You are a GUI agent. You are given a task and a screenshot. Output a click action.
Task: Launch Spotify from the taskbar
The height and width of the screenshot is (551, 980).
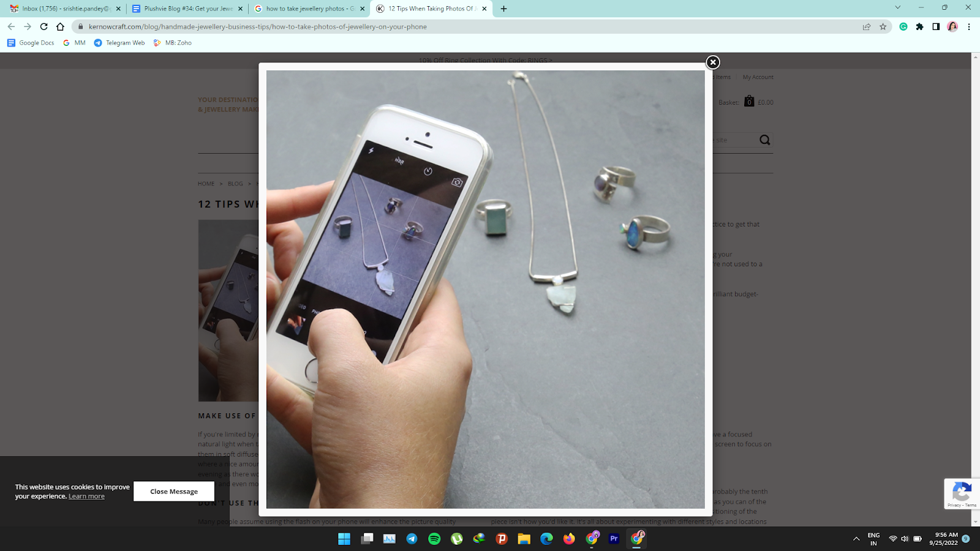434,539
